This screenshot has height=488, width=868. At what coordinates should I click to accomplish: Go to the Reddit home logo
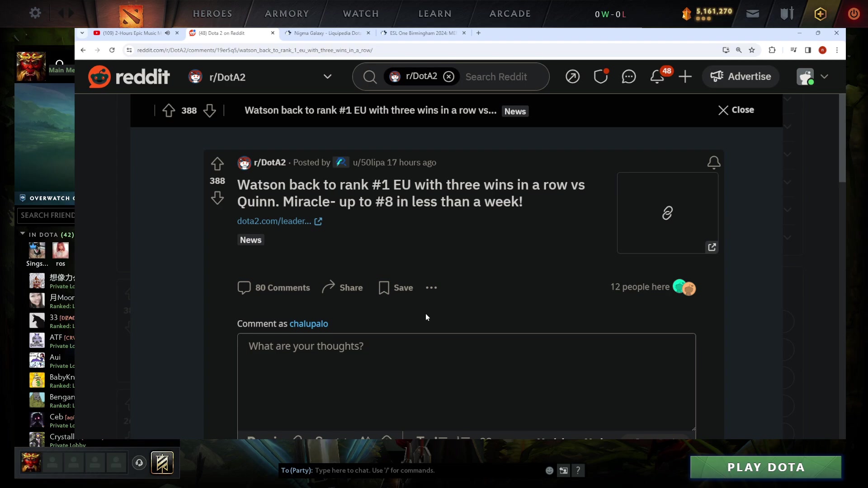pos(129,77)
